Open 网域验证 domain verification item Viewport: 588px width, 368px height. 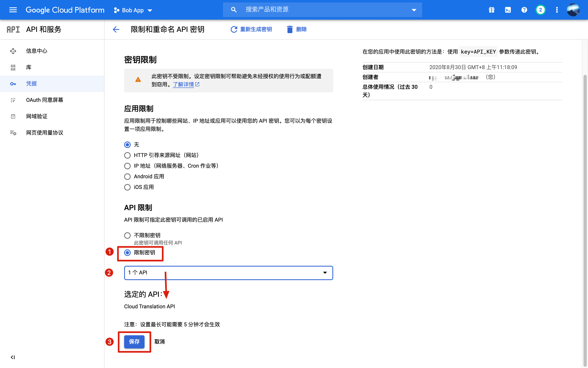click(52, 116)
